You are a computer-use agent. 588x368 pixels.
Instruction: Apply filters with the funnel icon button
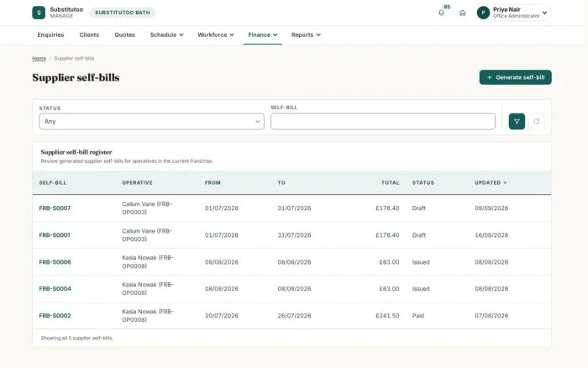pos(517,122)
